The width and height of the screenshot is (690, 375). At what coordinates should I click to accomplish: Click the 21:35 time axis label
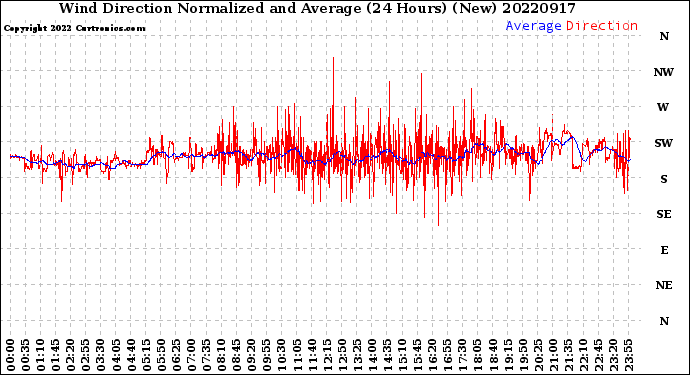568,355
